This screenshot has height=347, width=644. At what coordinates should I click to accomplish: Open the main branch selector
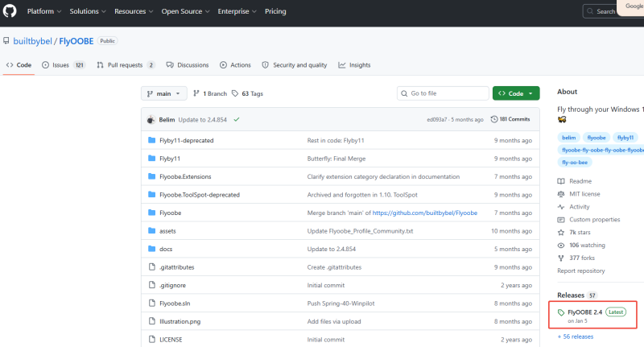164,93
